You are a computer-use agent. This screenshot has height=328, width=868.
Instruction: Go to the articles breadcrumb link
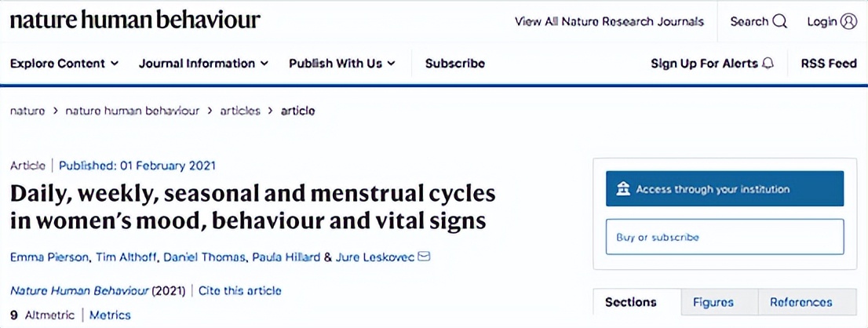240,111
